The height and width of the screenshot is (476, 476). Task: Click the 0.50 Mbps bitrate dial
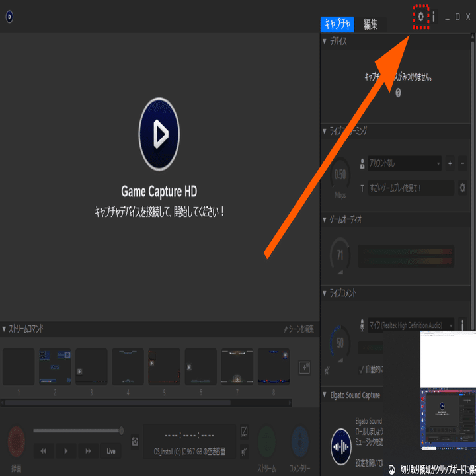coord(340,175)
